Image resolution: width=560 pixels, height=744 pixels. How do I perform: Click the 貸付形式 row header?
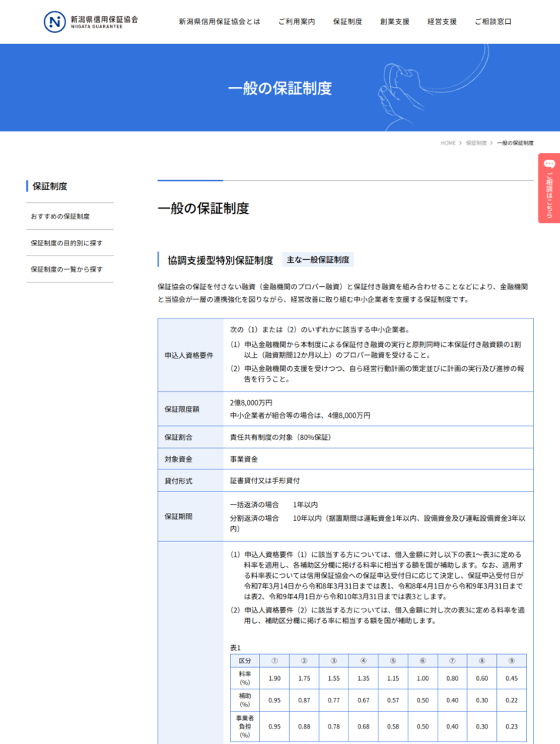(190, 481)
